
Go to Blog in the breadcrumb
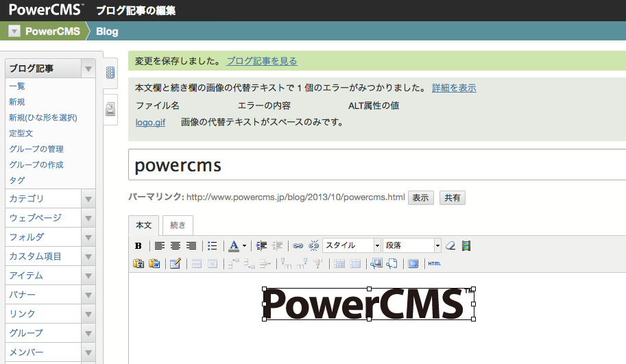[107, 32]
